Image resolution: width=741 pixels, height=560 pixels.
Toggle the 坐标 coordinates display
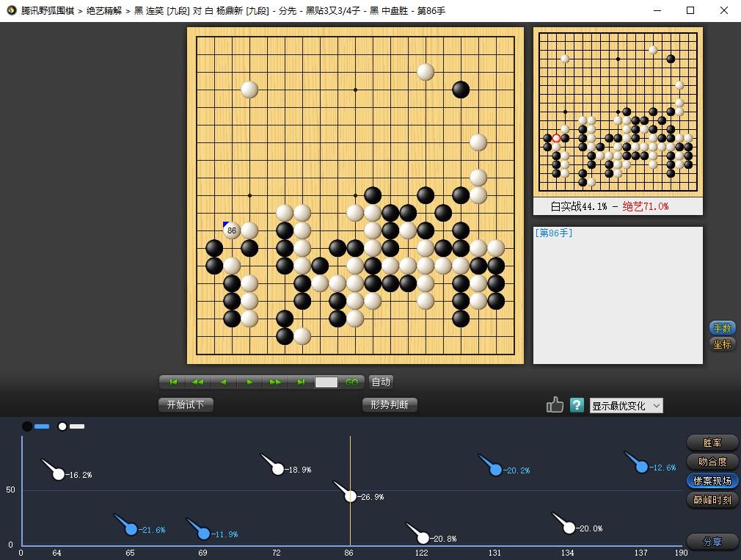(721, 344)
